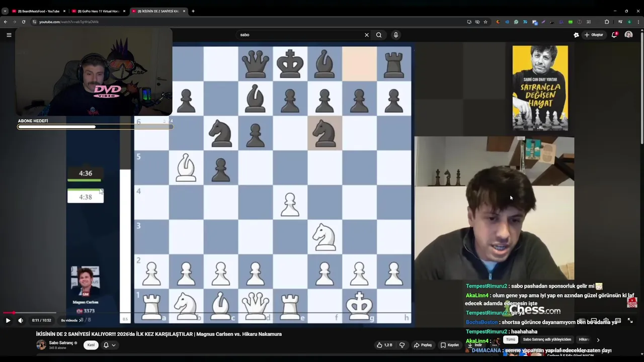This screenshot has width=644, height=362.
Task: Expand 'Bu videoda' chapters chevron
Action: (80, 320)
